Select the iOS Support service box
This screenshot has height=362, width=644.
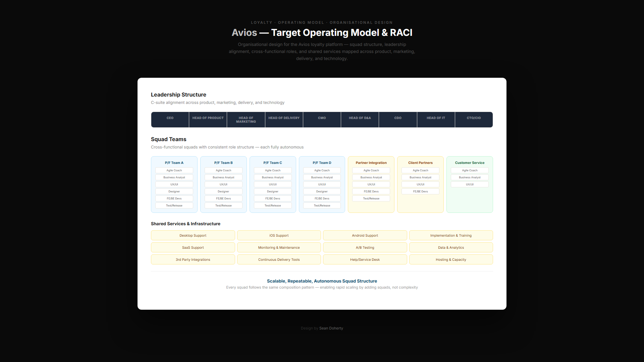click(279, 235)
